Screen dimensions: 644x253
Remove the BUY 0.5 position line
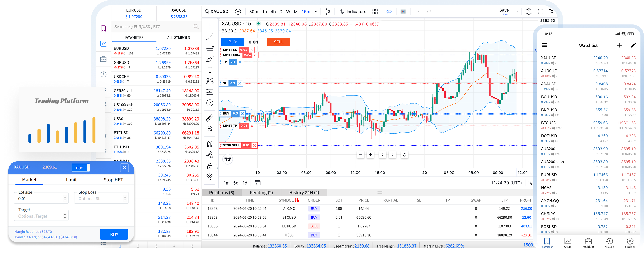tap(242, 113)
